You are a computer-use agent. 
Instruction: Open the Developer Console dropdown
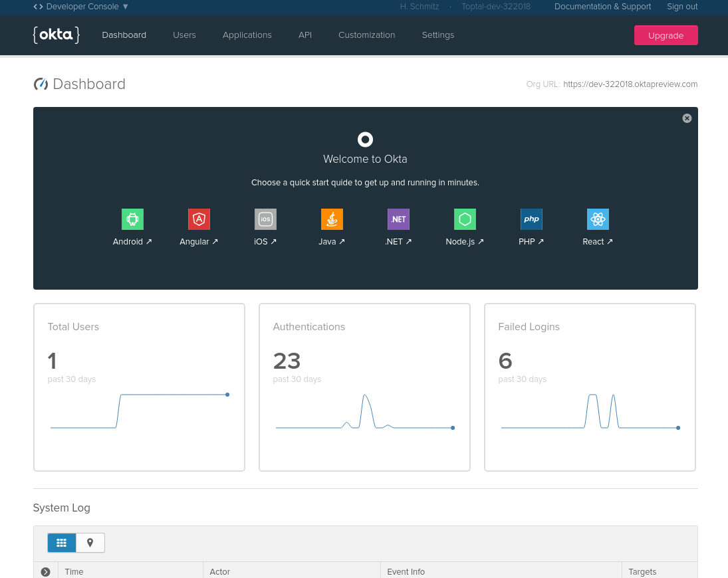[x=81, y=7]
